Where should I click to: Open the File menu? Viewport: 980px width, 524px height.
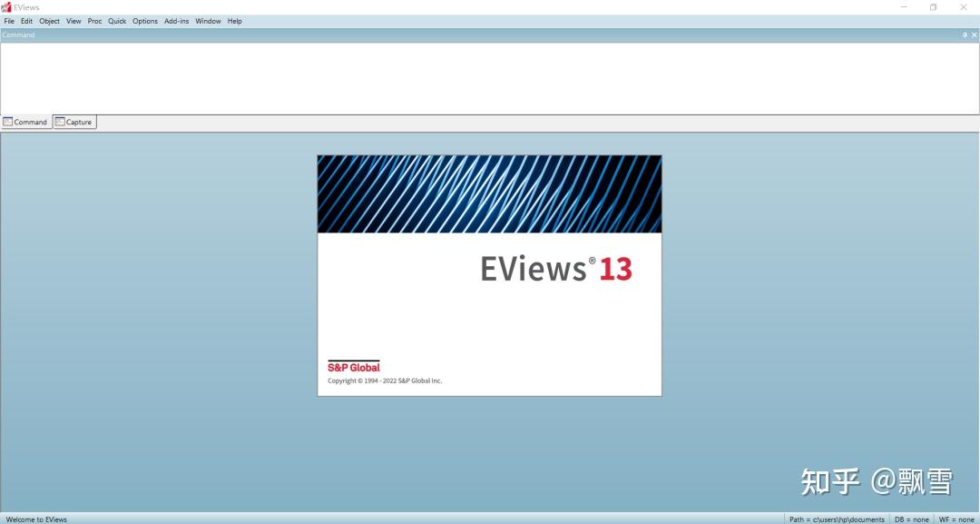tap(9, 20)
